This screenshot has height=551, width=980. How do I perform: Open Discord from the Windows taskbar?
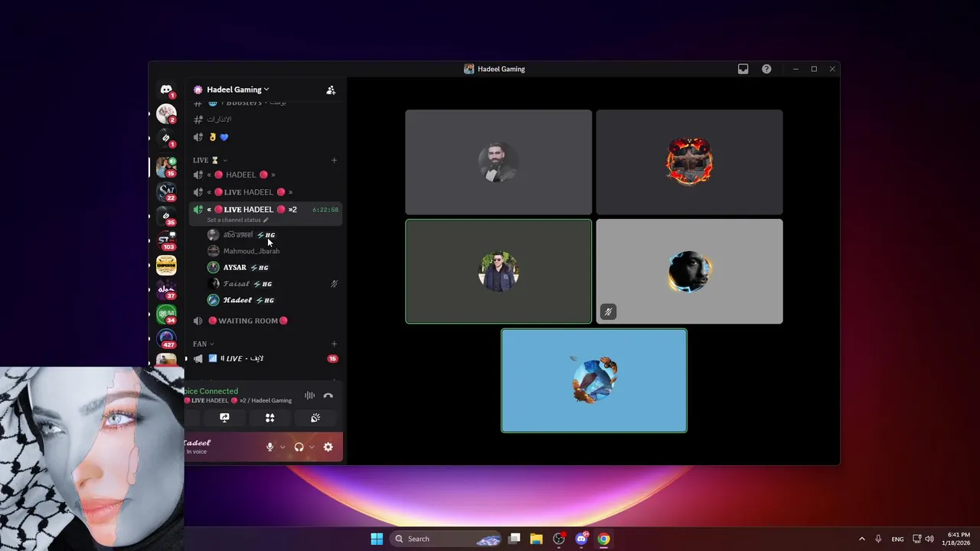[x=581, y=539]
